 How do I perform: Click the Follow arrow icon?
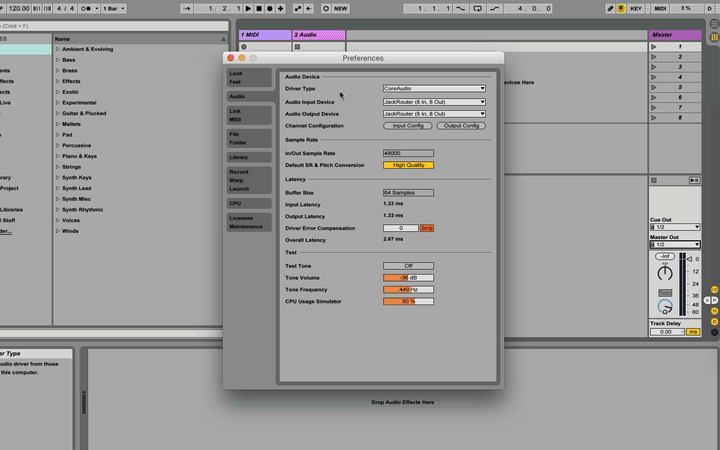tap(186, 8)
